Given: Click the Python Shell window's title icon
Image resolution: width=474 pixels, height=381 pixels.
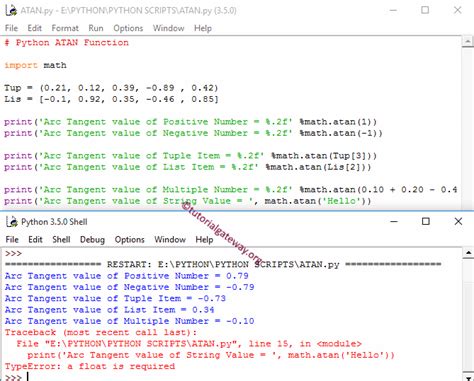Looking at the screenshot, I should coord(12,222).
